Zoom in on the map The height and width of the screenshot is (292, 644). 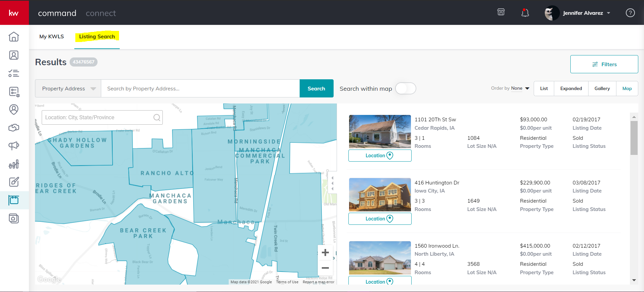point(325,253)
